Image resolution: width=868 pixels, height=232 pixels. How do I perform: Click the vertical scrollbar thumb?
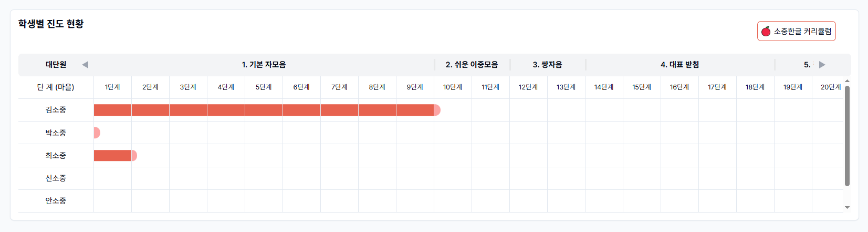point(847,136)
